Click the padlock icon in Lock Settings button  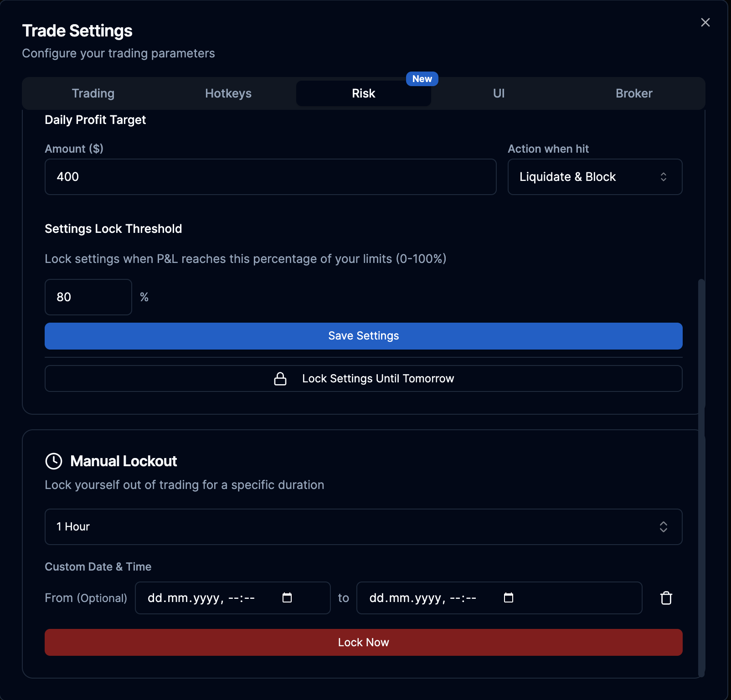[x=280, y=379]
